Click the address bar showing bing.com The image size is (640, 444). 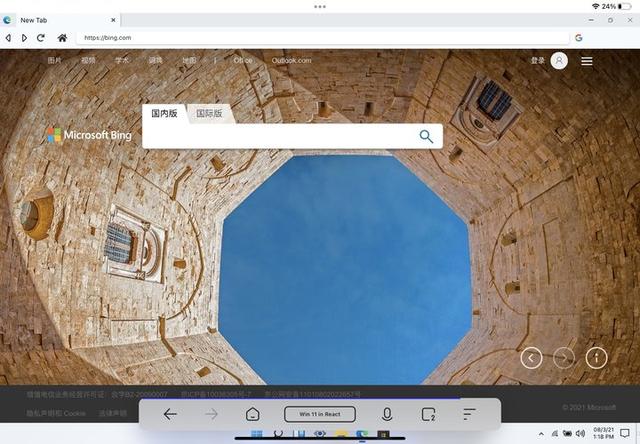point(320,38)
